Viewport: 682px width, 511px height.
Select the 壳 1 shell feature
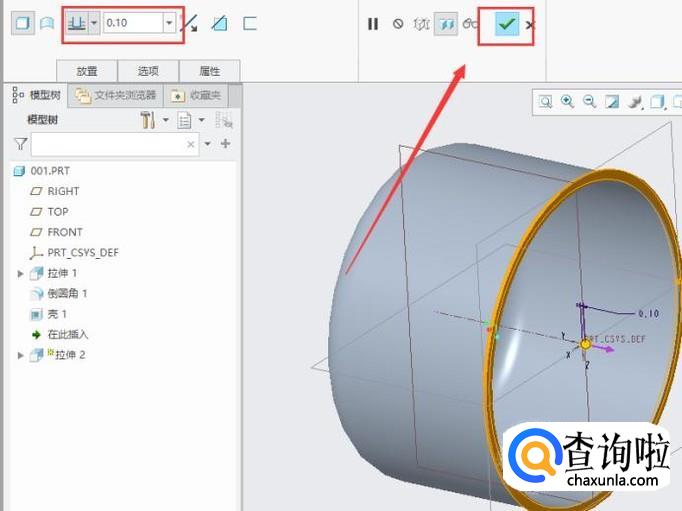48,314
